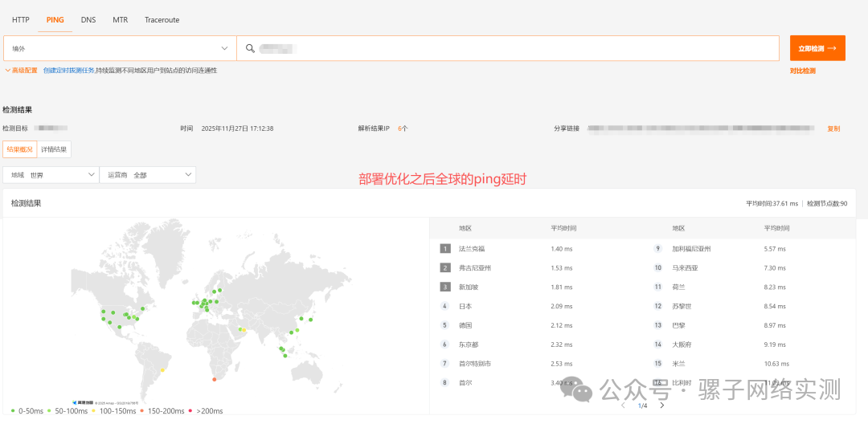Select the 德国 region row
Viewport: 868px width, 424px height.
pyautogui.click(x=536, y=325)
